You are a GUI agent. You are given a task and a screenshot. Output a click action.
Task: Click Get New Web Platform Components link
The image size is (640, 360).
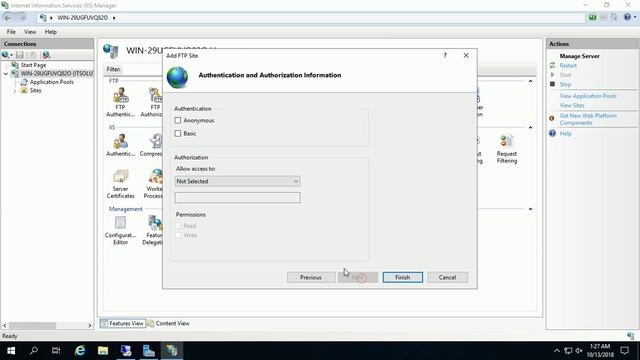coord(588,119)
